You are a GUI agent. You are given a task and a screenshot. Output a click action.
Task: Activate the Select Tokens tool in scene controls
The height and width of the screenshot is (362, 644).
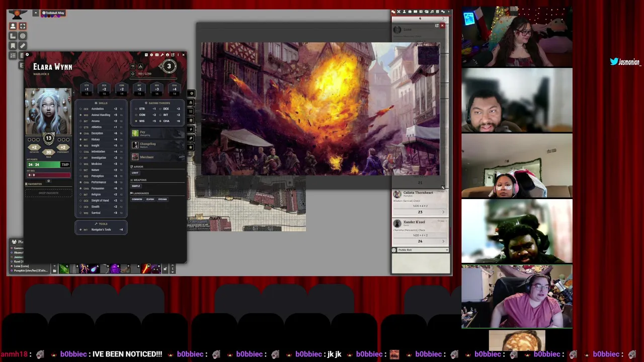[23, 26]
